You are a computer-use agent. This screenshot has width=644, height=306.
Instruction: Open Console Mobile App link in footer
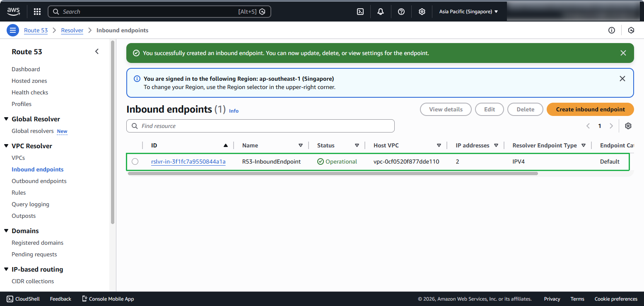[x=108, y=299]
